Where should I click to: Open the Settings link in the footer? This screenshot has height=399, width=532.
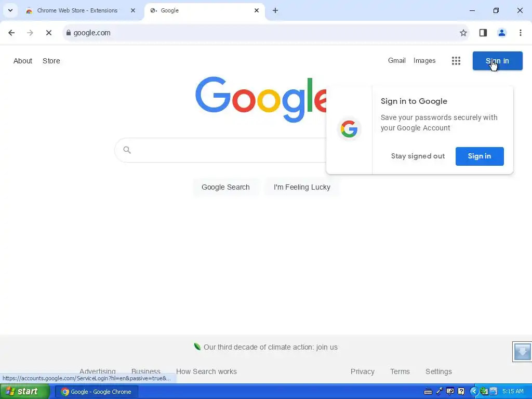(x=438, y=371)
